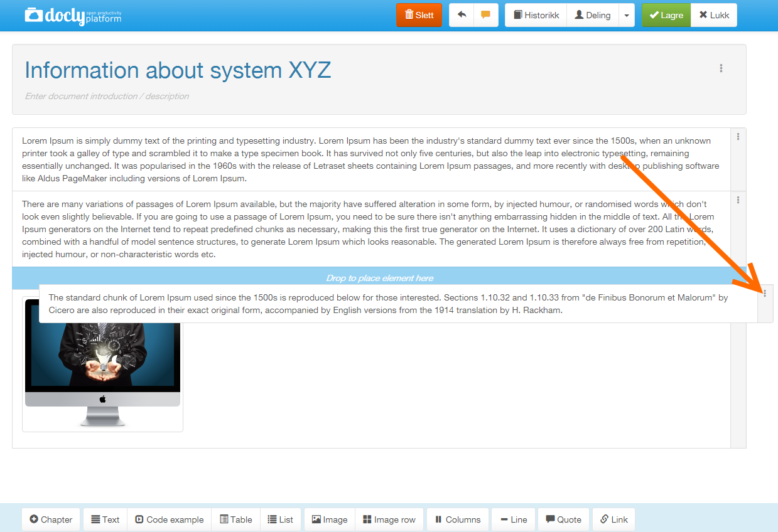This screenshot has width=778, height=532.
Task: Insert a Line separator element
Action: coord(514,519)
